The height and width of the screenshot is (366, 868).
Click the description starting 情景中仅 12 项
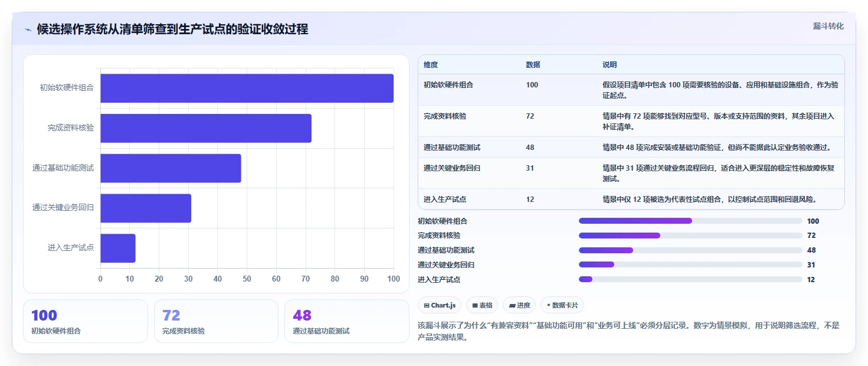[x=710, y=200]
